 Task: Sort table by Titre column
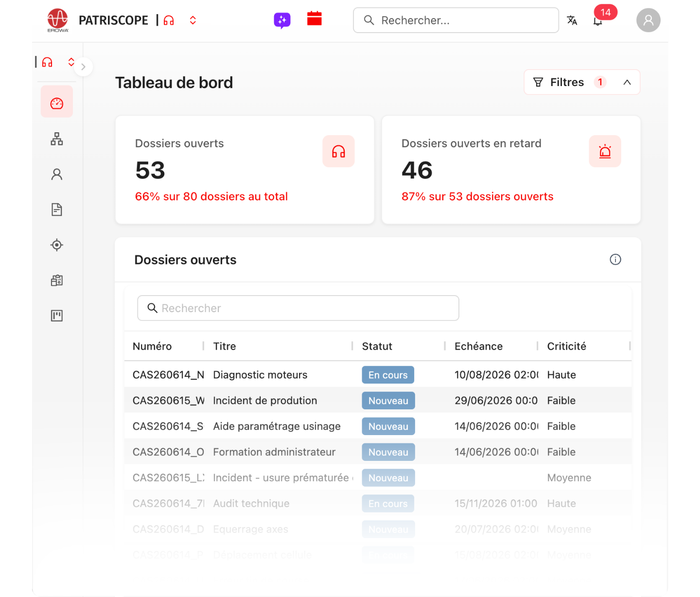point(225,346)
